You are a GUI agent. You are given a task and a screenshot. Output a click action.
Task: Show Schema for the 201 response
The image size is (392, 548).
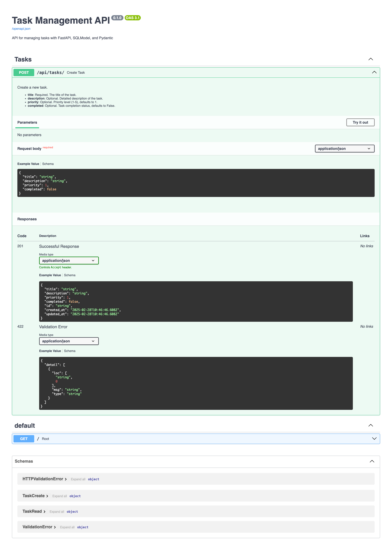69,275
